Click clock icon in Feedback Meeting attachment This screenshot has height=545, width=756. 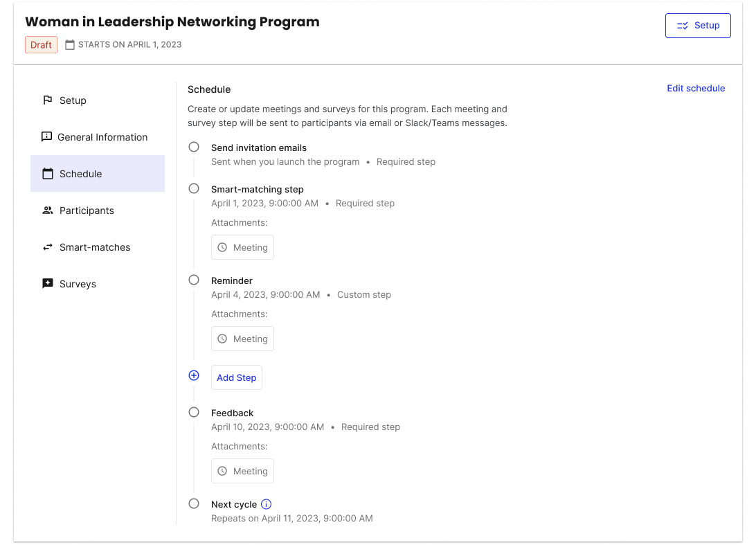point(222,471)
